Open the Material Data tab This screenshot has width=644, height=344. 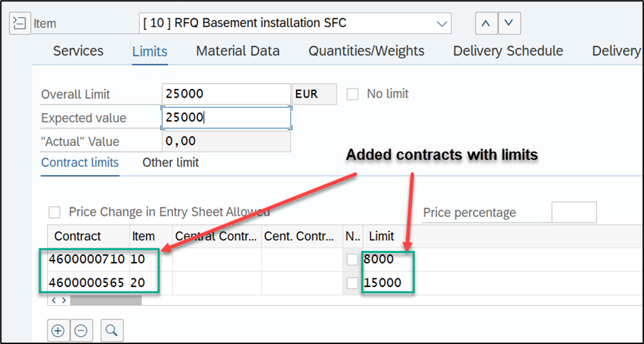[x=238, y=51]
